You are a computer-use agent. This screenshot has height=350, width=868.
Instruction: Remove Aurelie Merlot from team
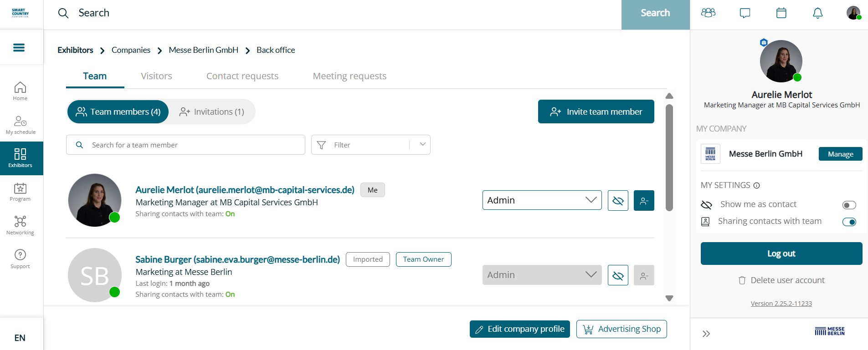(644, 200)
